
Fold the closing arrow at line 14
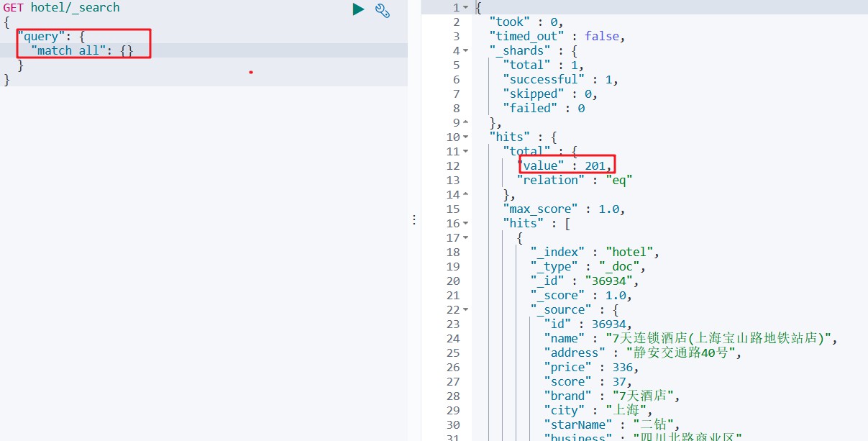tap(466, 194)
